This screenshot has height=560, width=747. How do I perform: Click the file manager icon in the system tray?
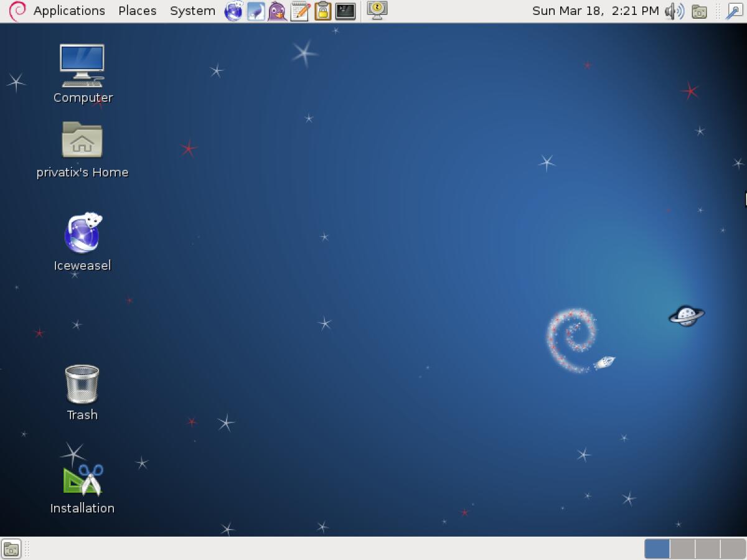(699, 11)
